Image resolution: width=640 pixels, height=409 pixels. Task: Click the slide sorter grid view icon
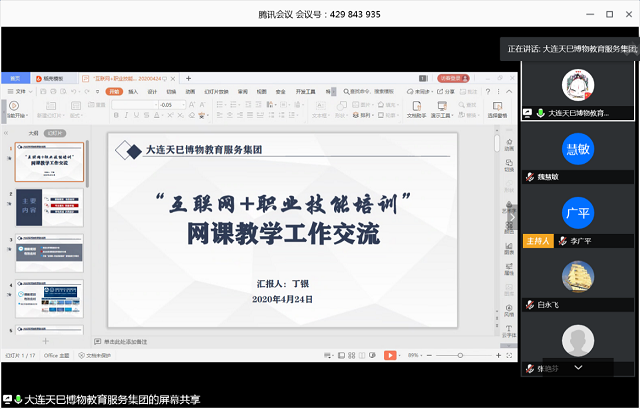(352, 356)
